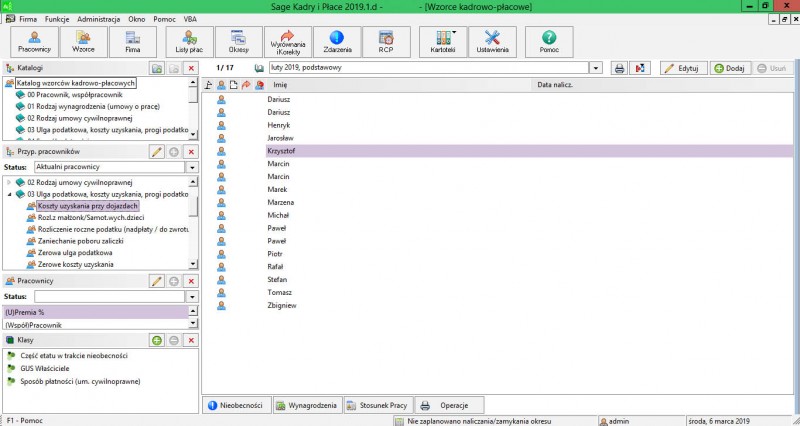The height and width of the screenshot is (426, 800).
Task: Open the Wzorce toolbar module
Action: coord(83,42)
